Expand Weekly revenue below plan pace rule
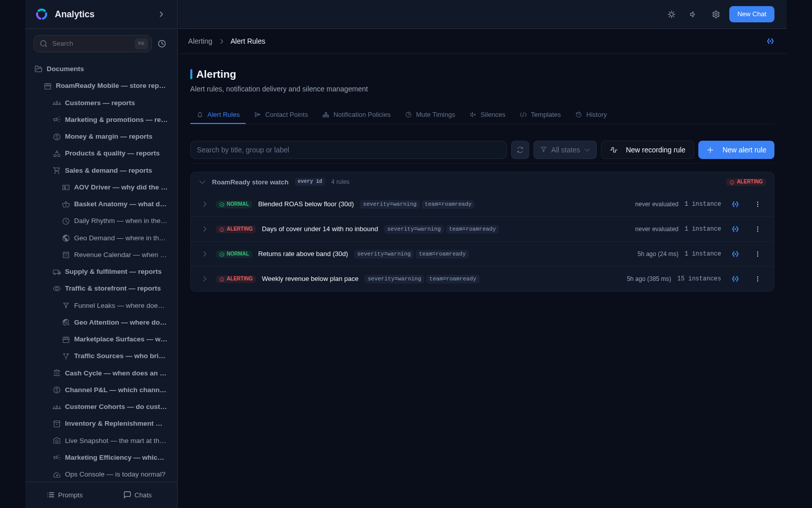This screenshot has height=508, width=812. pyautogui.click(x=205, y=279)
